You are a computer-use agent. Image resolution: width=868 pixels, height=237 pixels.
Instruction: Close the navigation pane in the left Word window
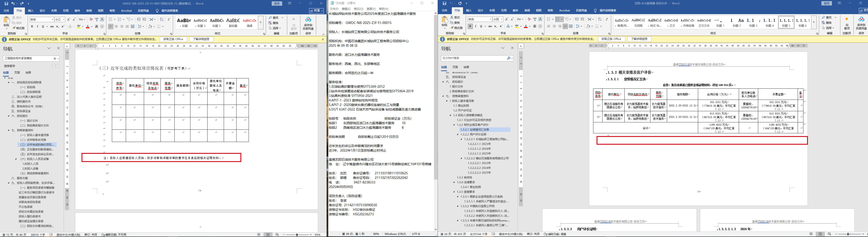click(58, 48)
